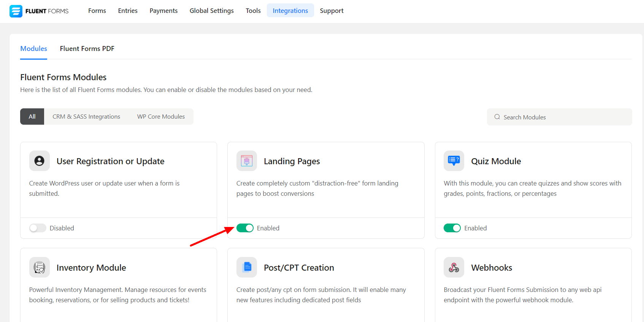Image resolution: width=644 pixels, height=322 pixels.
Task: Select the All filter button
Action: [32, 117]
